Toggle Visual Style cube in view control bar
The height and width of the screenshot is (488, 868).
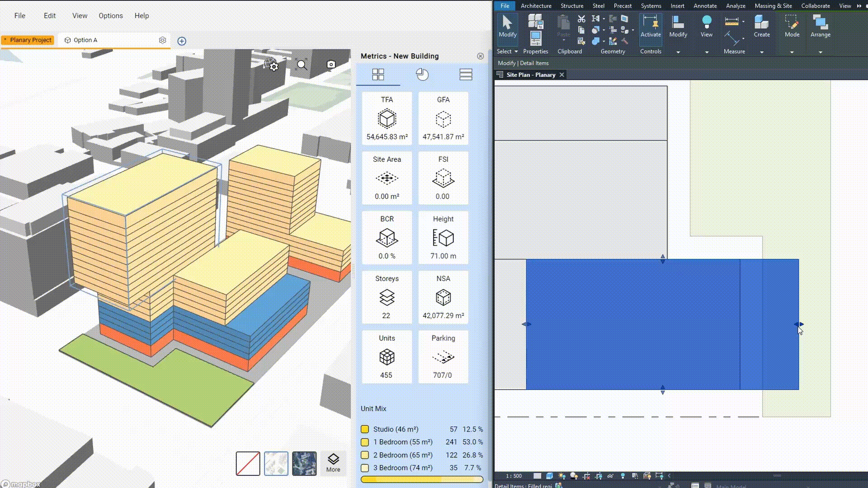[x=550, y=476]
